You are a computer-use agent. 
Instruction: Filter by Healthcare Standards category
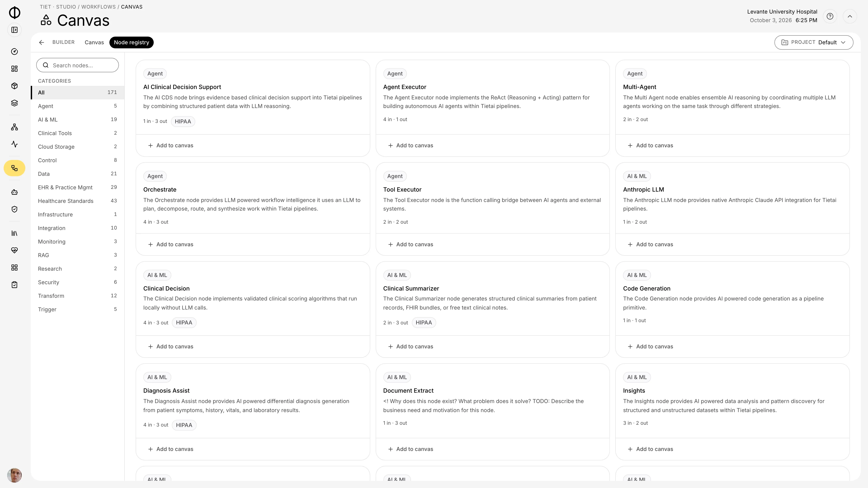78,201
